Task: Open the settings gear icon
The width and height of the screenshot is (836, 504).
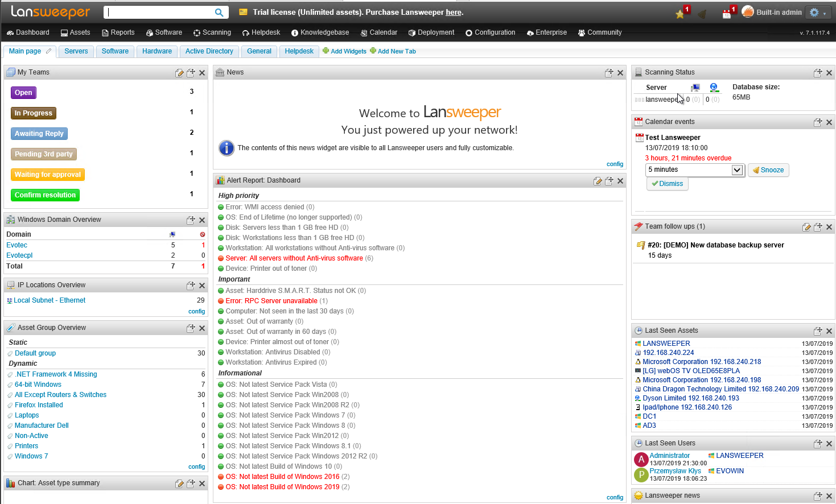Action: pyautogui.click(x=813, y=11)
